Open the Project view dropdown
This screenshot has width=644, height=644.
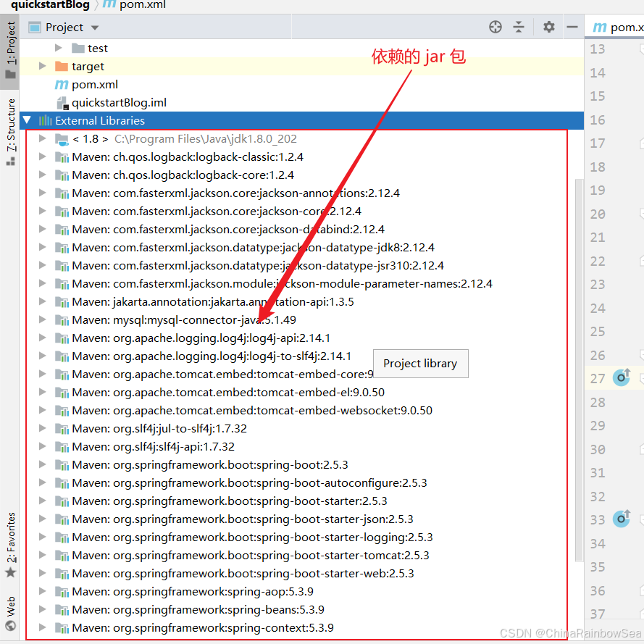(95, 28)
